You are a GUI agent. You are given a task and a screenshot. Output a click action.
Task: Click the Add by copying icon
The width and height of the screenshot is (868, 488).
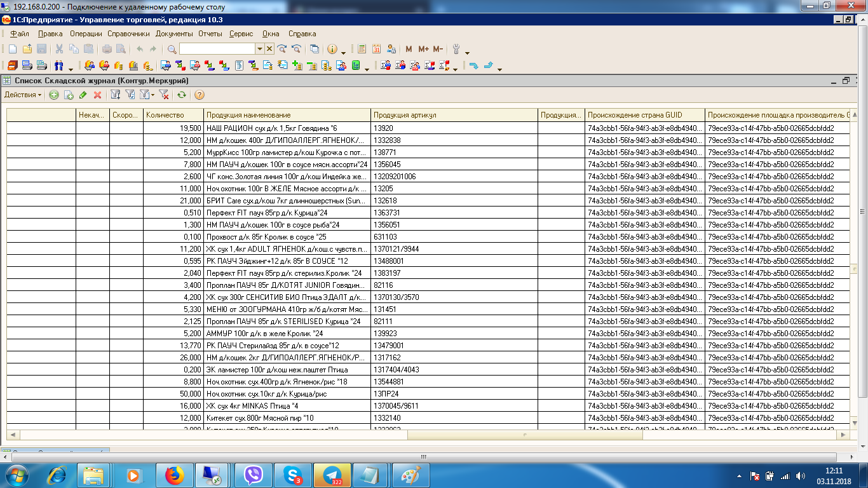[69, 95]
